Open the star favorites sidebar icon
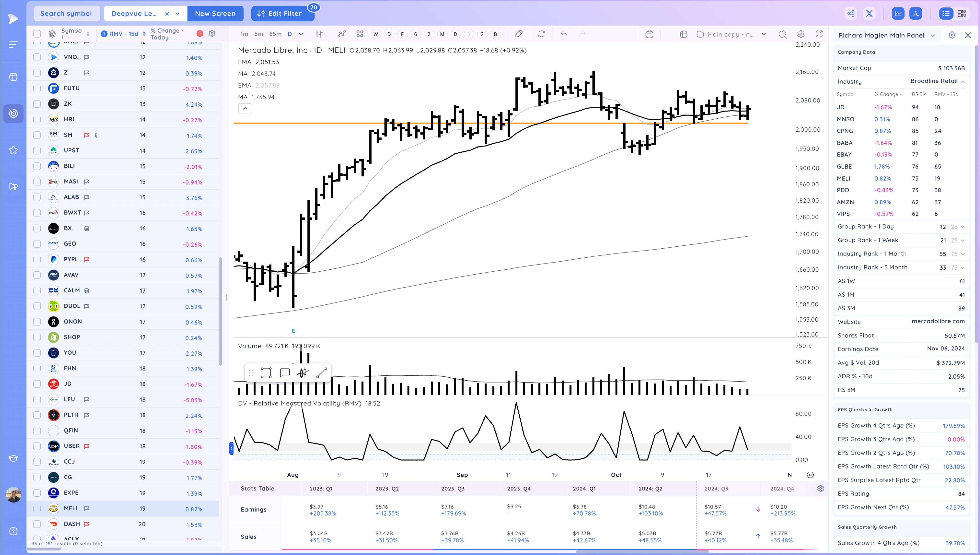 [x=13, y=150]
